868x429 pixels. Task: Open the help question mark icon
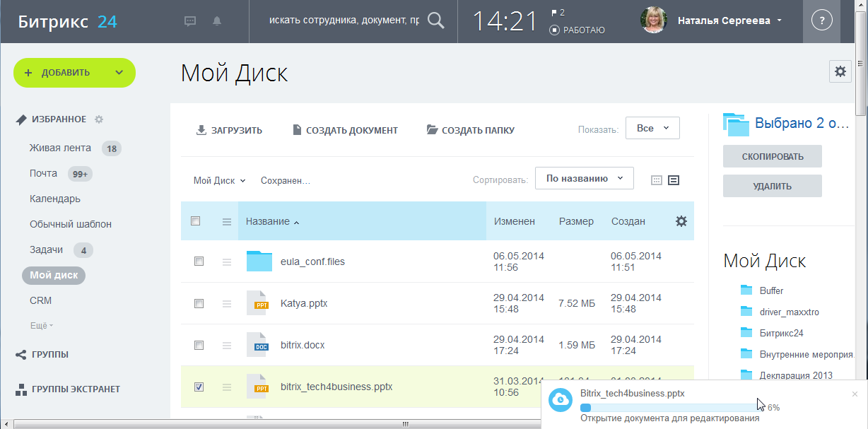(x=821, y=21)
